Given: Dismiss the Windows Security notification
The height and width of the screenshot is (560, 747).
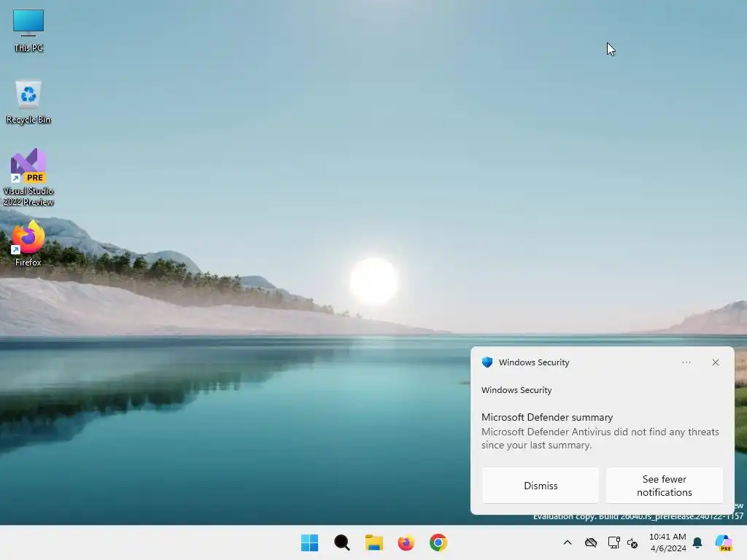Looking at the screenshot, I should (541, 485).
